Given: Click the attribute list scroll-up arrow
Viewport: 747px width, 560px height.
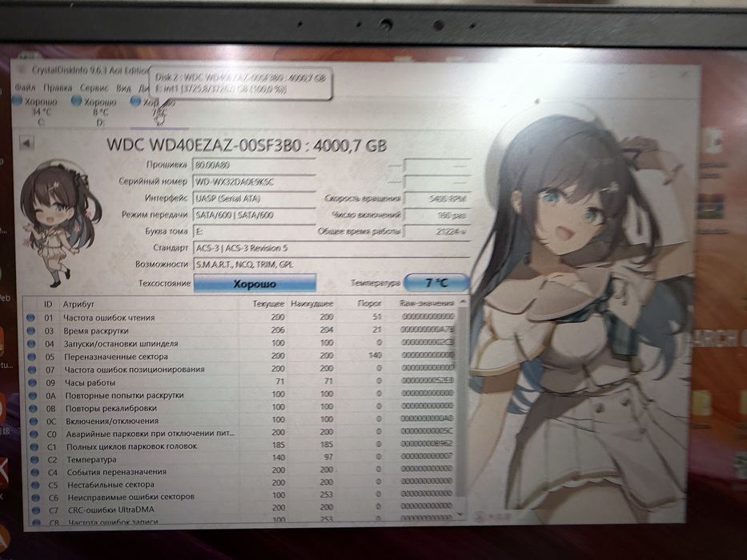Looking at the screenshot, I should pos(461,302).
